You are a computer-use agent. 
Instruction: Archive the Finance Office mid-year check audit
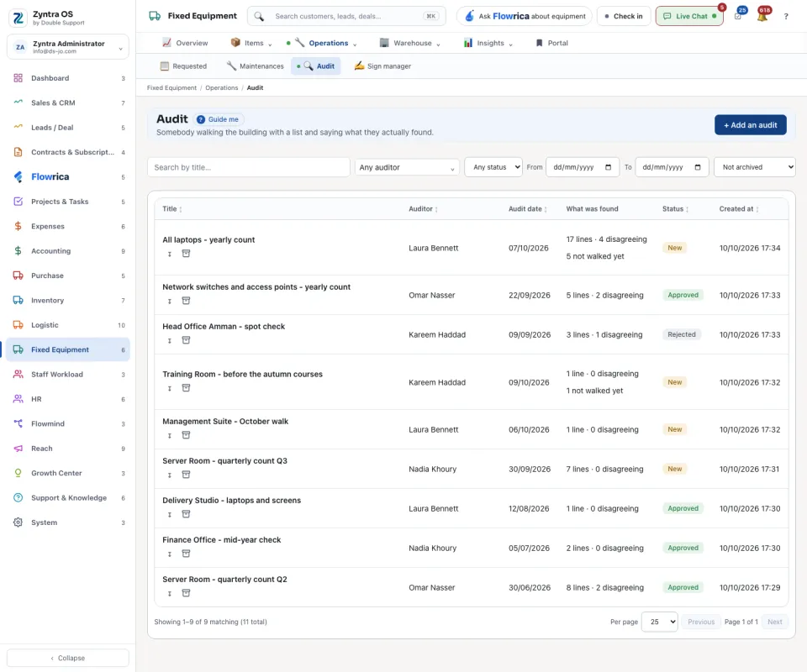(187, 554)
